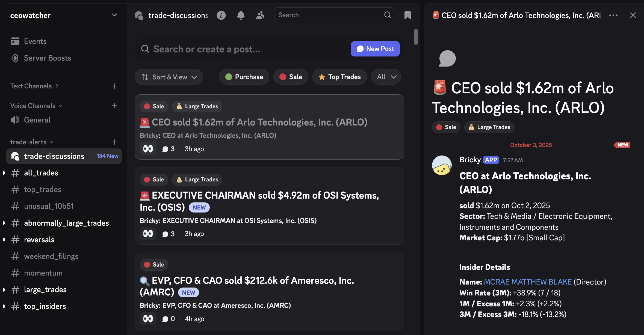Filter posts by Purchase tag
Viewport: 644px width, 335px height.
[244, 77]
